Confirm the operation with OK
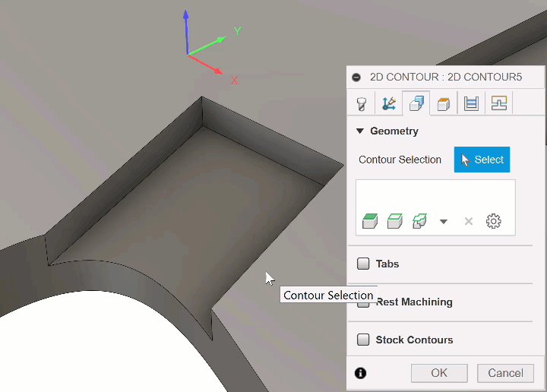547x392 pixels. pyautogui.click(x=439, y=373)
